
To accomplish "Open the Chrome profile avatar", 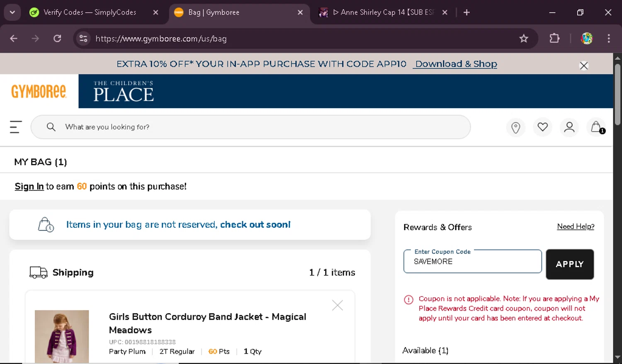I will pos(587,39).
